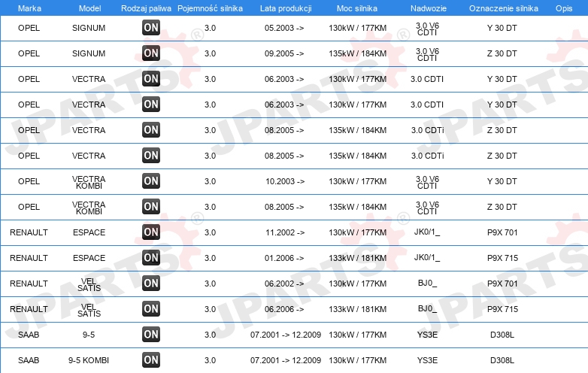Screen dimensions: 588x373
Task: Select the date cell '01.2006 ->'
Action: click(x=284, y=258)
